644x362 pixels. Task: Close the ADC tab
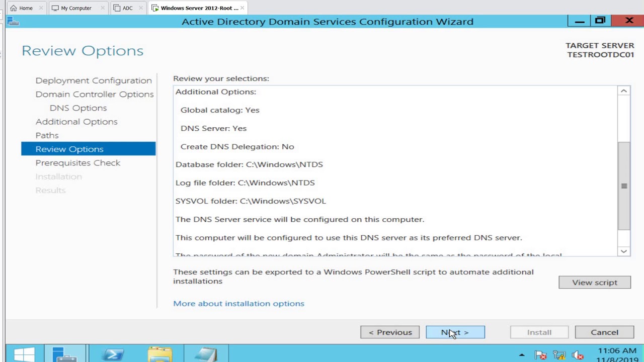141,8
